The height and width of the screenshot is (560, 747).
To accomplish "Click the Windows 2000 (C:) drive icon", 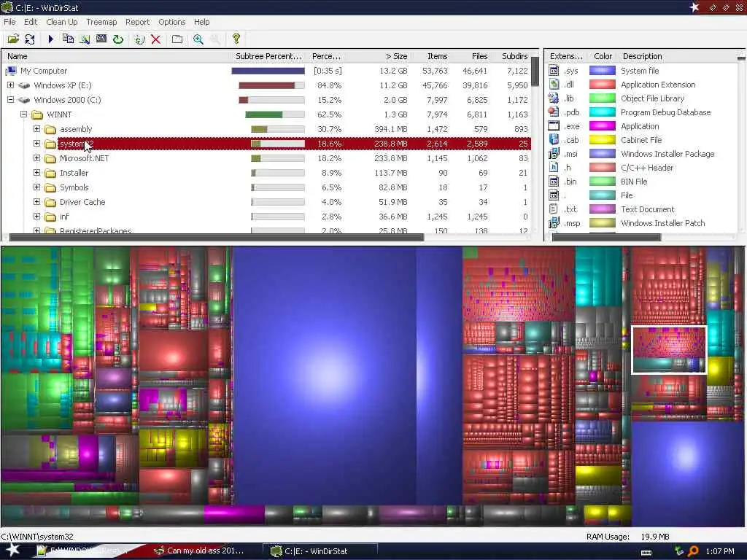I will click(24, 100).
